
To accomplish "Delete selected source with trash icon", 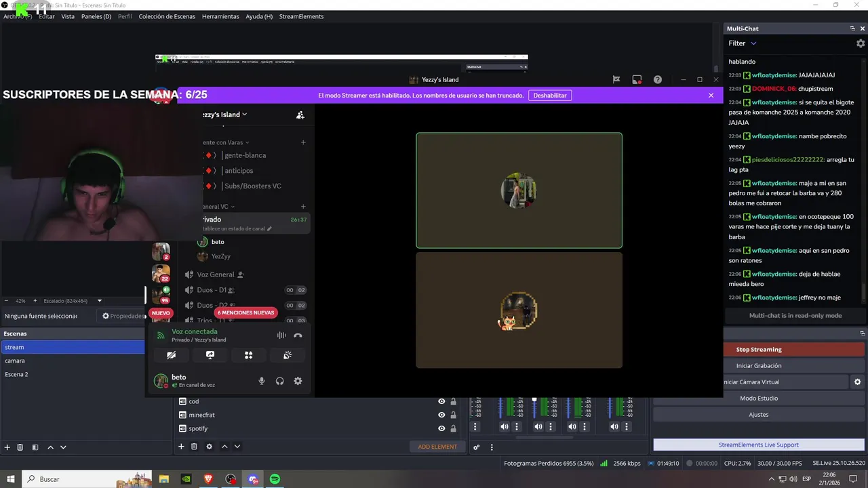I will (x=194, y=446).
